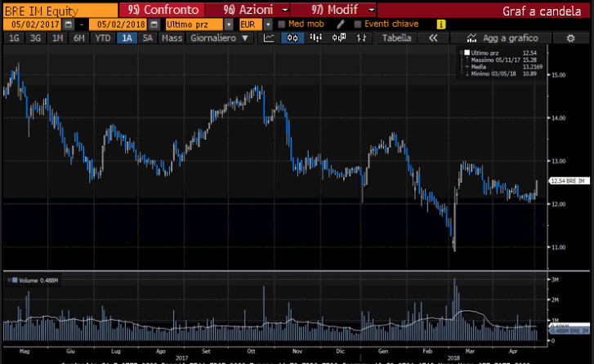The width and height of the screenshot is (594, 364).
Task: Click Graf a candela title
Action: pyautogui.click(x=542, y=11)
